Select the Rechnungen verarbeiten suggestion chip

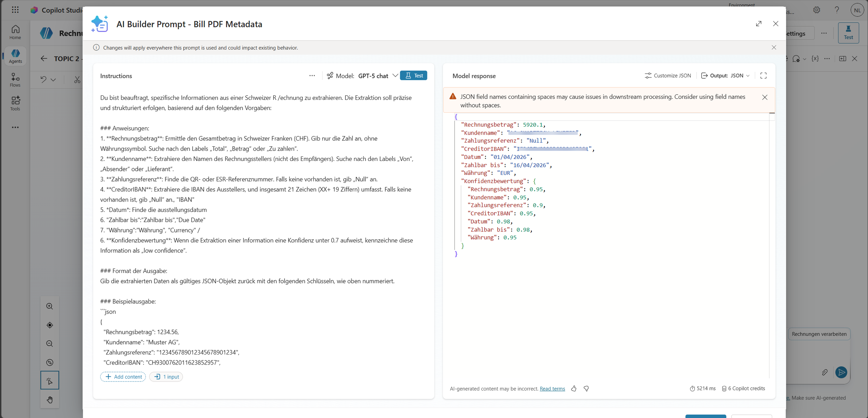[x=819, y=334]
